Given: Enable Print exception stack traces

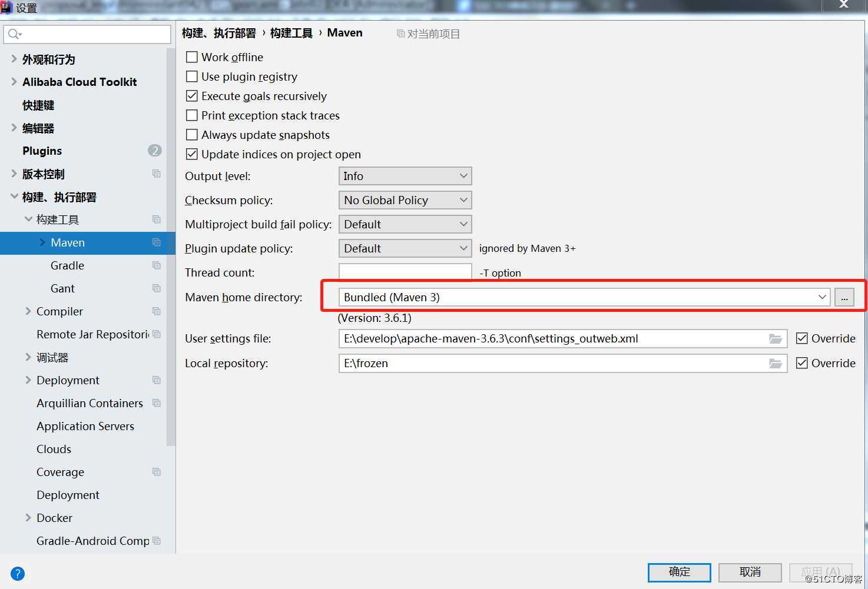Looking at the screenshot, I should [x=191, y=115].
